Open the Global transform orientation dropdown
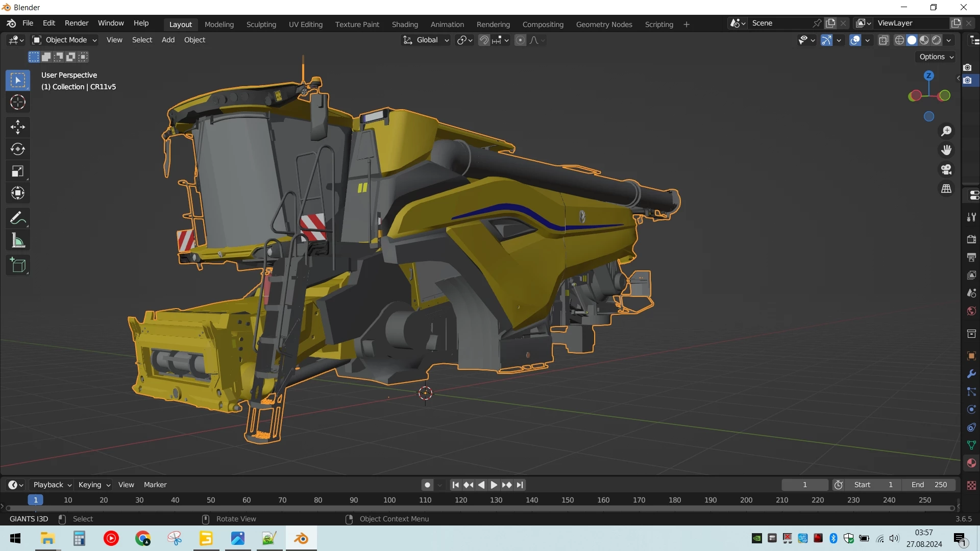980x551 pixels. 426,40
